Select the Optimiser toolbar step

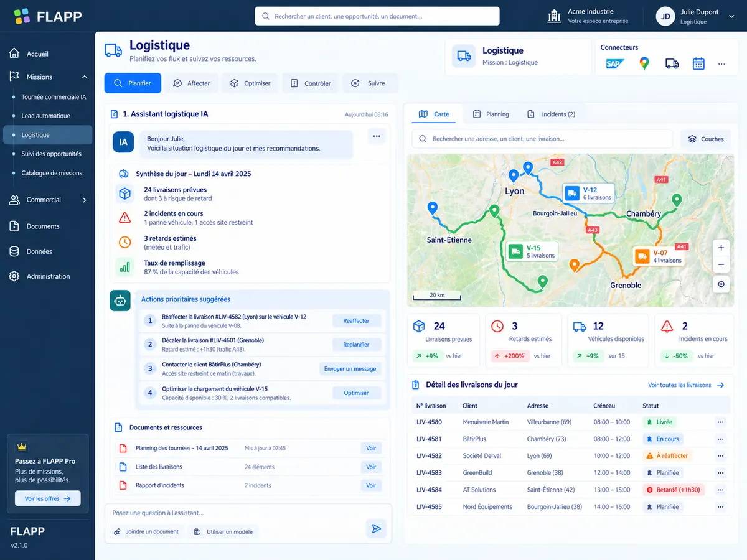pos(251,83)
